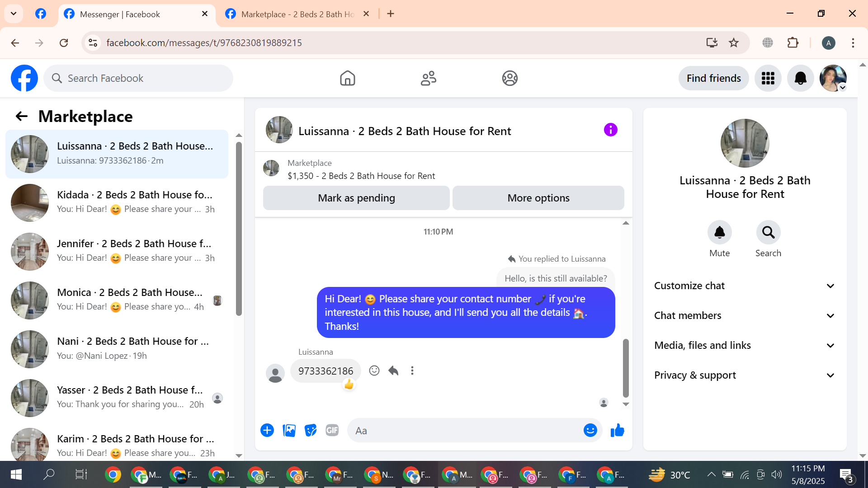This screenshot has width=868, height=488.
Task: Reload the browser page
Action: click(x=64, y=43)
